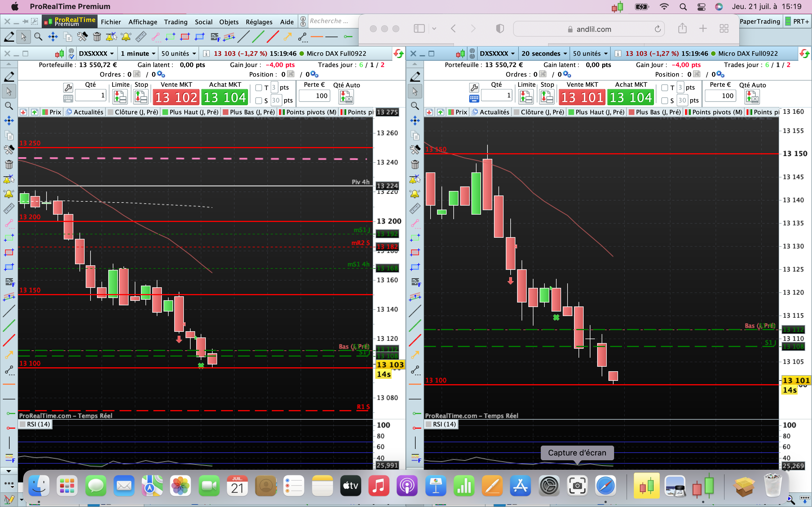Click the Plus Haut green color swatch

tap(165, 112)
